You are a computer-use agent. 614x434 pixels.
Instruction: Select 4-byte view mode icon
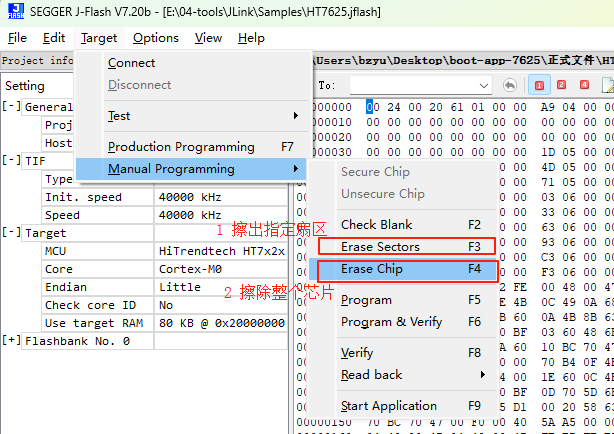[584, 85]
